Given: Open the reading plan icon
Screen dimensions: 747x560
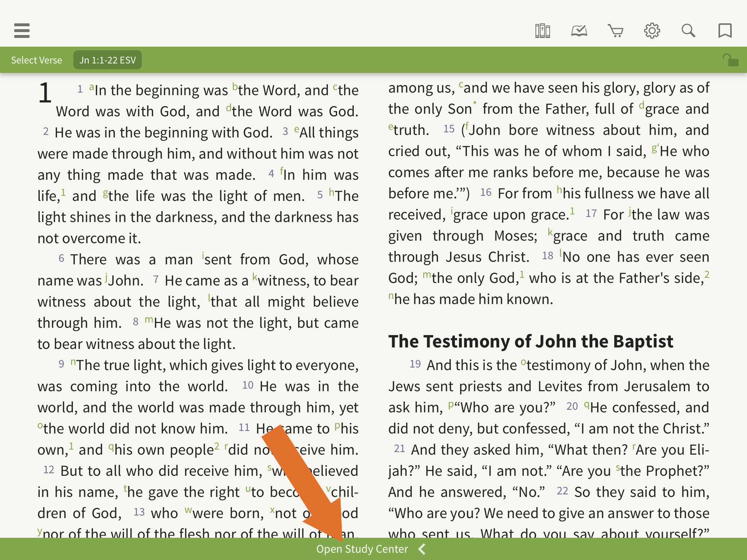Looking at the screenshot, I should 579,31.
